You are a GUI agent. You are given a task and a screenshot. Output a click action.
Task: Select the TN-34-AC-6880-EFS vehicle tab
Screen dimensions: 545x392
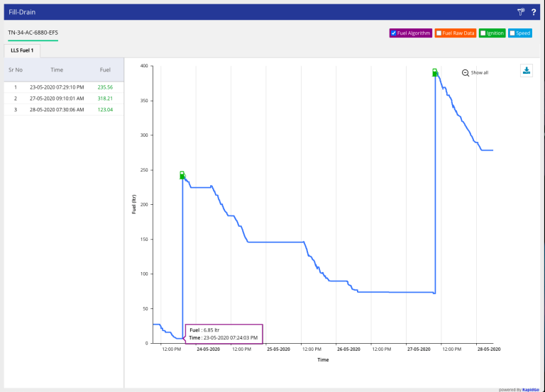[33, 33]
